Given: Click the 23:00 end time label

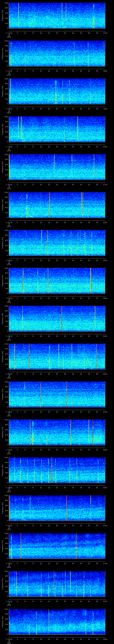Looking at the screenshot, I should click(105, 260).
